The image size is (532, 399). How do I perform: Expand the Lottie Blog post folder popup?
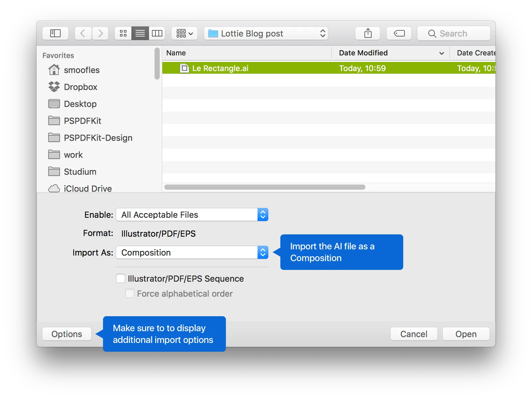tap(266, 33)
